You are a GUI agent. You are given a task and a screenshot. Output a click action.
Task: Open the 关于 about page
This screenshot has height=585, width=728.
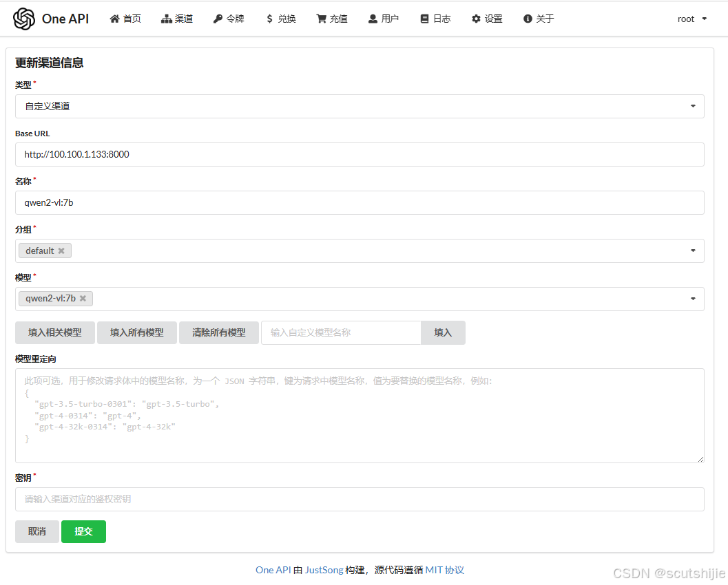(x=539, y=19)
